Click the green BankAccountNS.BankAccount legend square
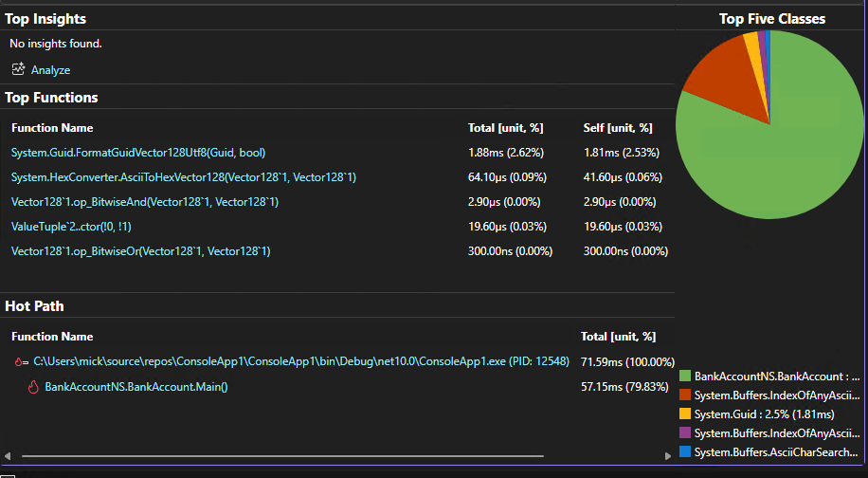The image size is (868, 478). (685, 377)
